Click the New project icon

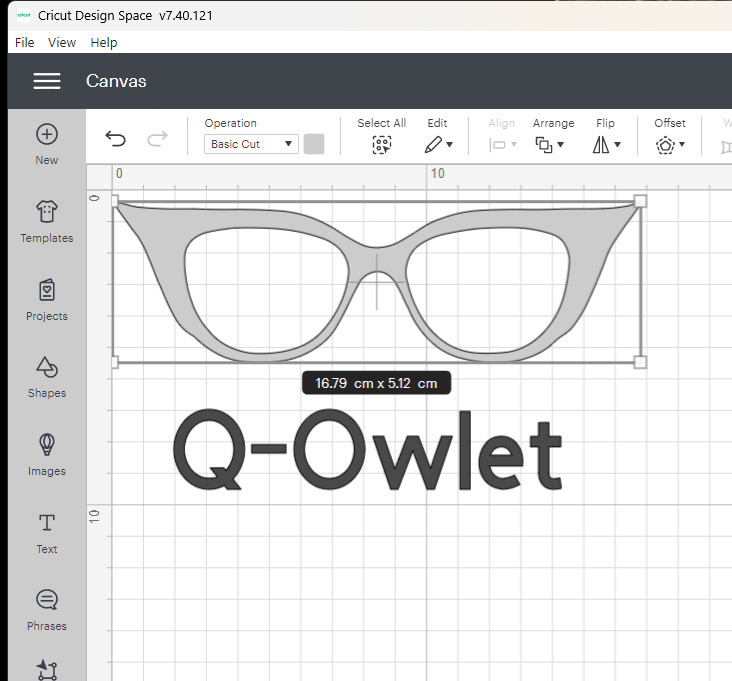pos(47,135)
